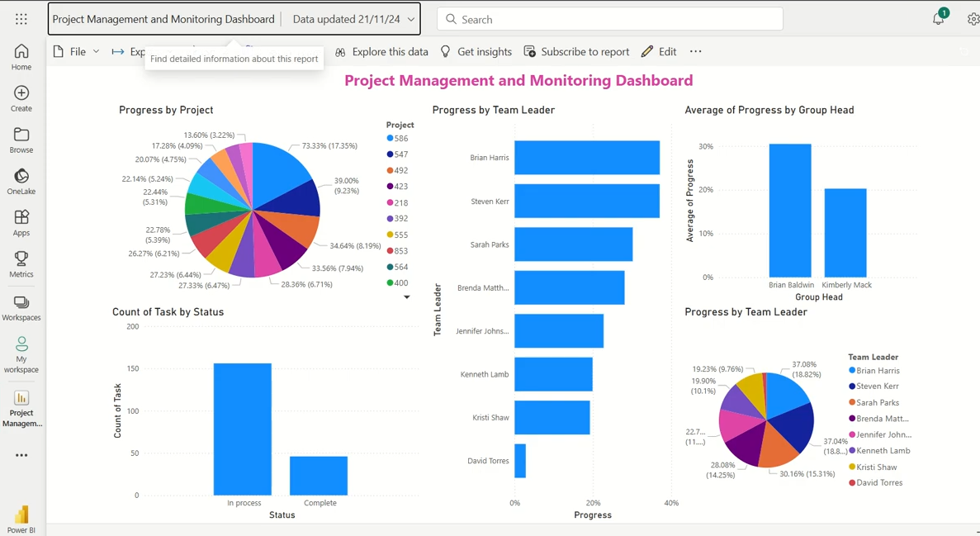Open the app launcher grid icon
980x536 pixels.
pyautogui.click(x=21, y=19)
